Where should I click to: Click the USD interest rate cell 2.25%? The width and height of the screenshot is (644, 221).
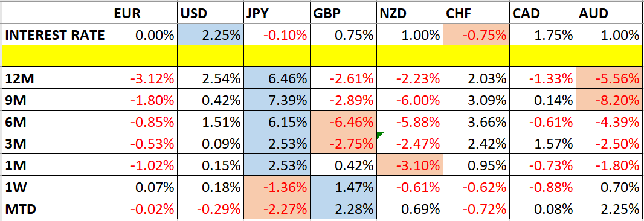tap(210, 36)
